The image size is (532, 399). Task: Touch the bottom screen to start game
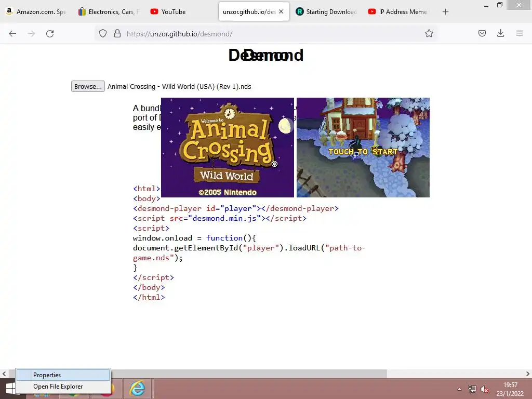click(x=363, y=147)
